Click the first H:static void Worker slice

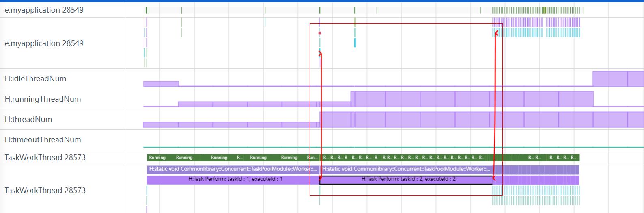[233, 169]
